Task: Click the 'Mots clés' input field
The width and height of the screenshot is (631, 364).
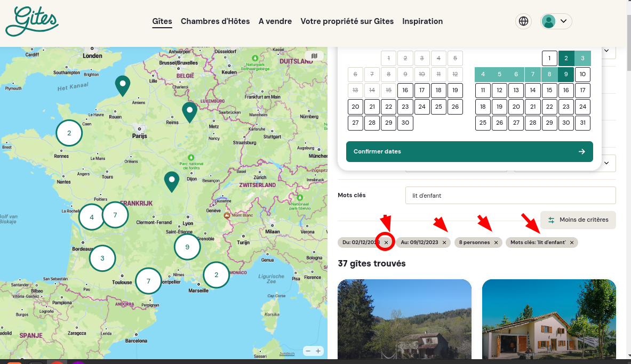Action: [510, 196]
